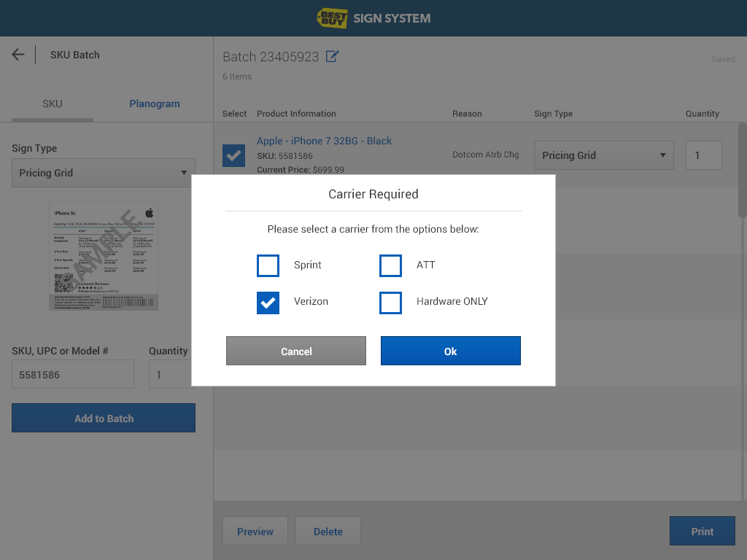Viewport: 747px width, 560px height.
Task: Click the SKU Batch heading
Action: tap(75, 55)
